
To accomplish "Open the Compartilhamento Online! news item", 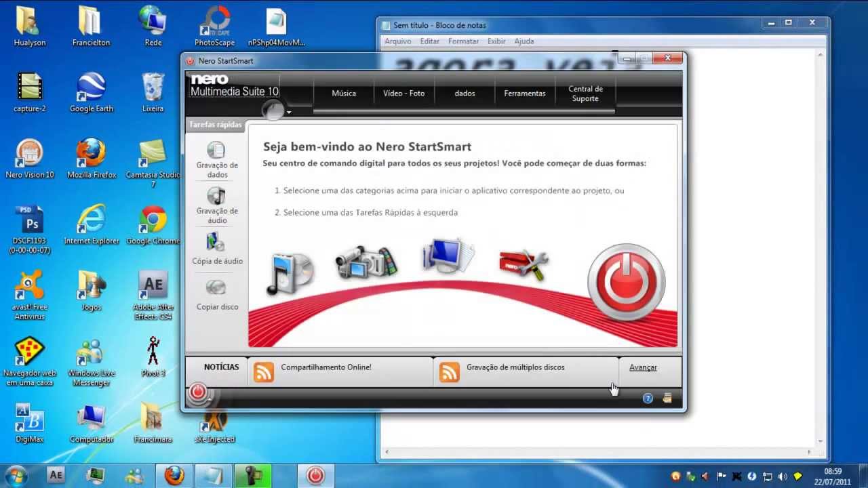I will pos(326,367).
